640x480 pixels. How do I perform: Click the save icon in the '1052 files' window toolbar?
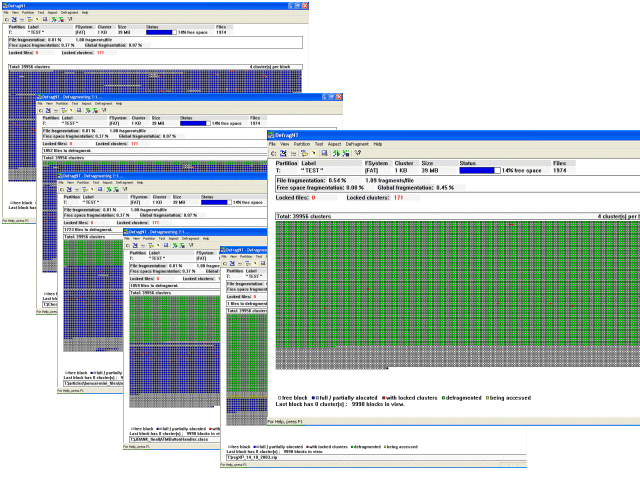point(79,110)
